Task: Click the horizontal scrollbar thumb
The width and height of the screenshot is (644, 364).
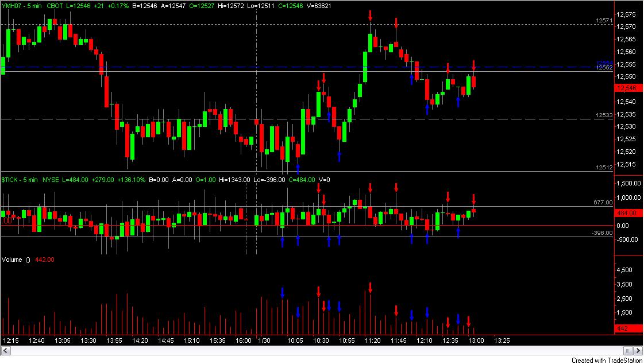Action: tap(628, 351)
